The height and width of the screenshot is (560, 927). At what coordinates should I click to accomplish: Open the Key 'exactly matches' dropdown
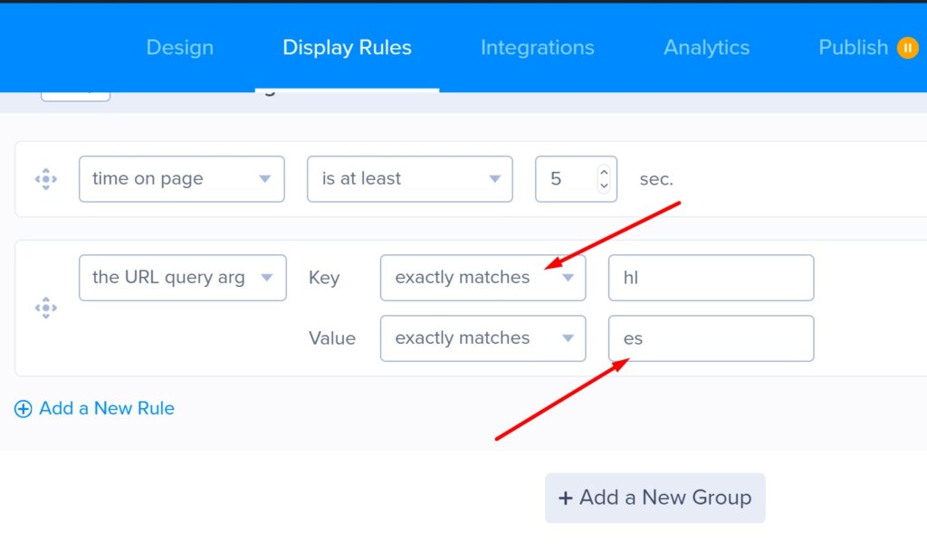(x=482, y=278)
